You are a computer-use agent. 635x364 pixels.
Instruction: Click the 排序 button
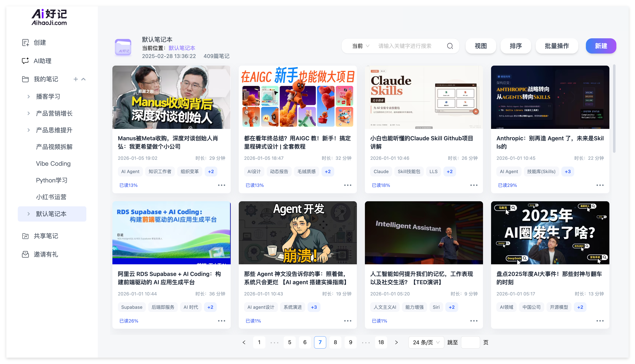coord(515,46)
